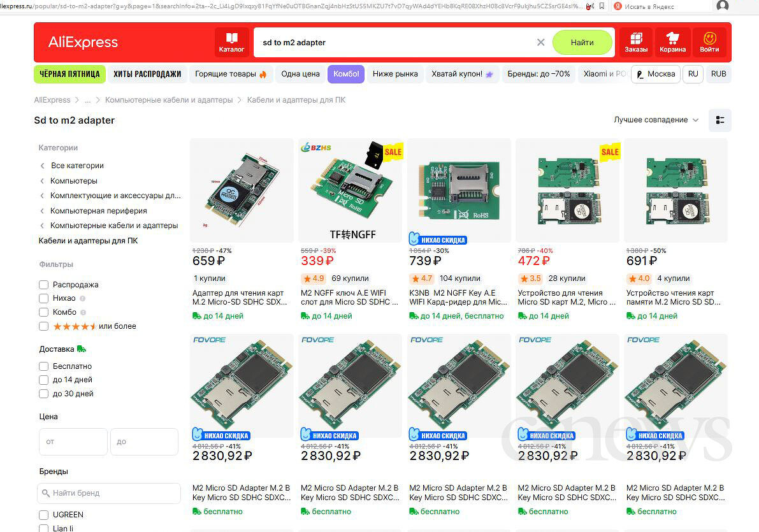Click the browser bookmark icon in address bar
759x532 pixels.
(602, 6)
